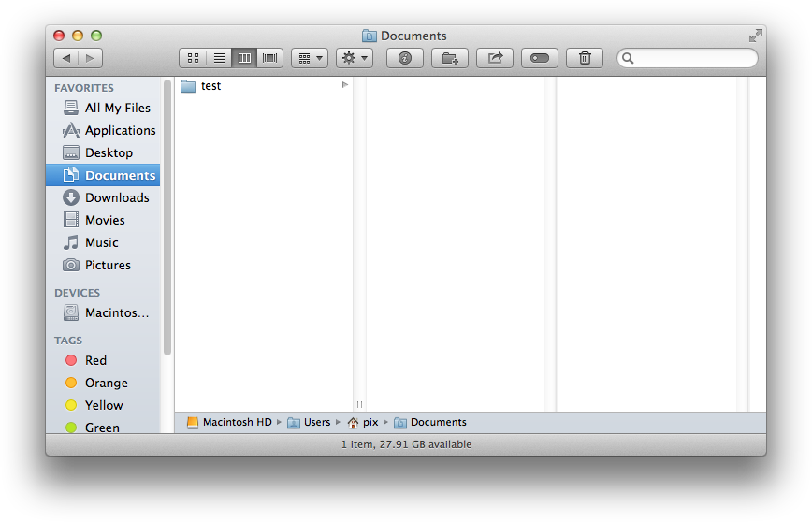Select the test folder
The width and height of the screenshot is (812, 522).
pyautogui.click(x=210, y=86)
